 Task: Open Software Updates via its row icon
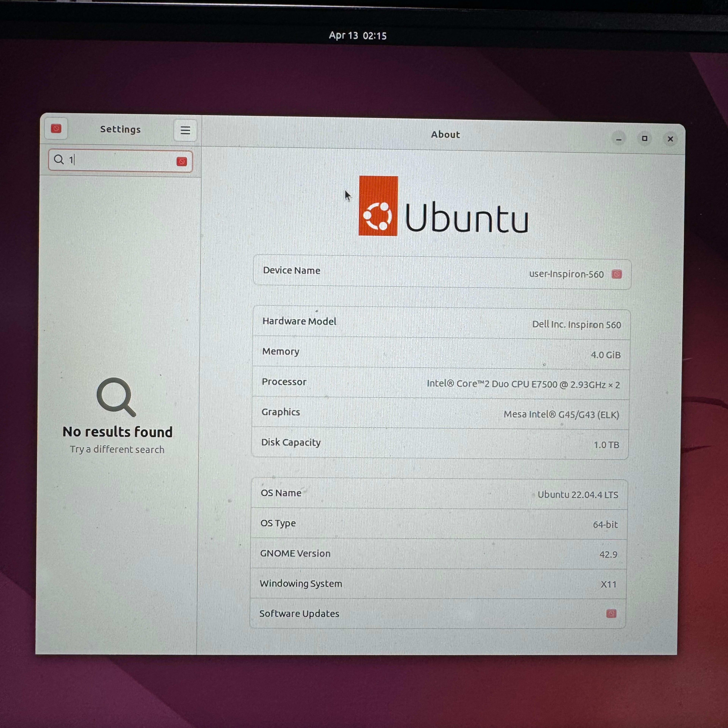pyautogui.click(x=611, y=613)
